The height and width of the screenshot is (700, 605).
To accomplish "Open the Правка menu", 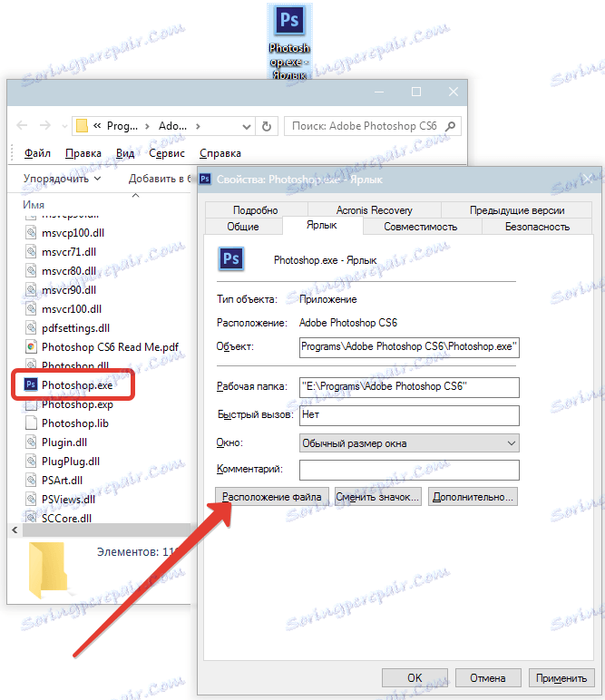I will point(83,153).
